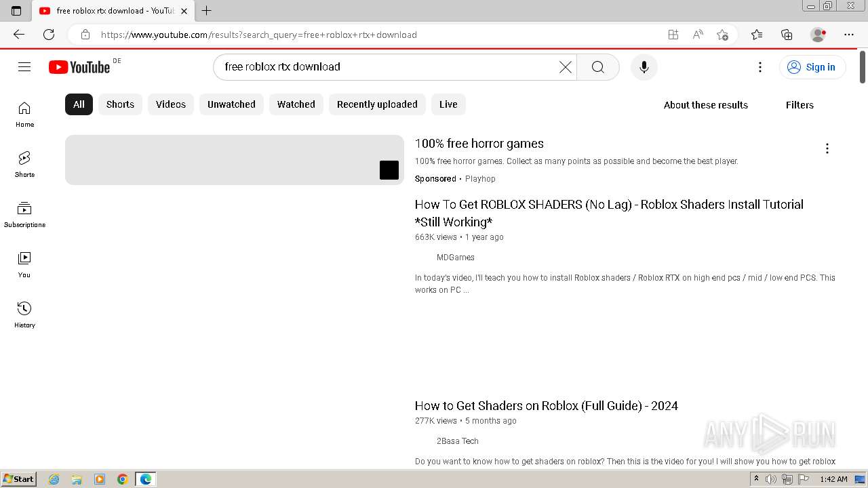Image resolution: width=868 pixels, height=488 pixels.
Task: Click the page vertical scrollbar thumb
Action: pos(863,67)
